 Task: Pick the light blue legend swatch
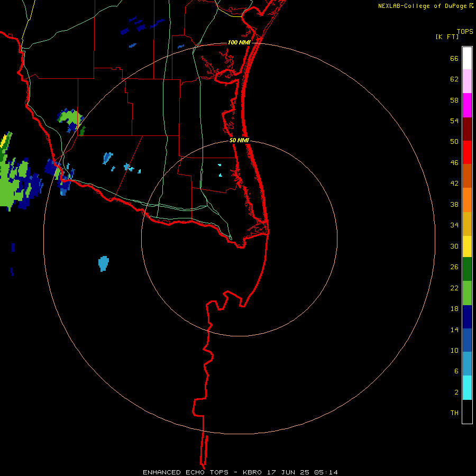[467, 364]
